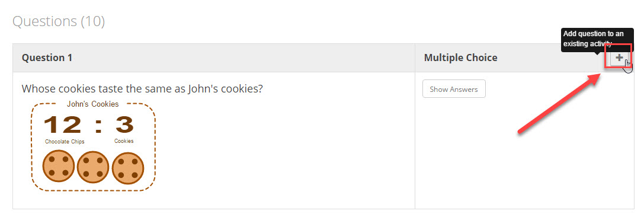This screenshot has height=217, width=644.
Task: Click the dashed brown border of cookie box
Action: (x=31, y=146)
